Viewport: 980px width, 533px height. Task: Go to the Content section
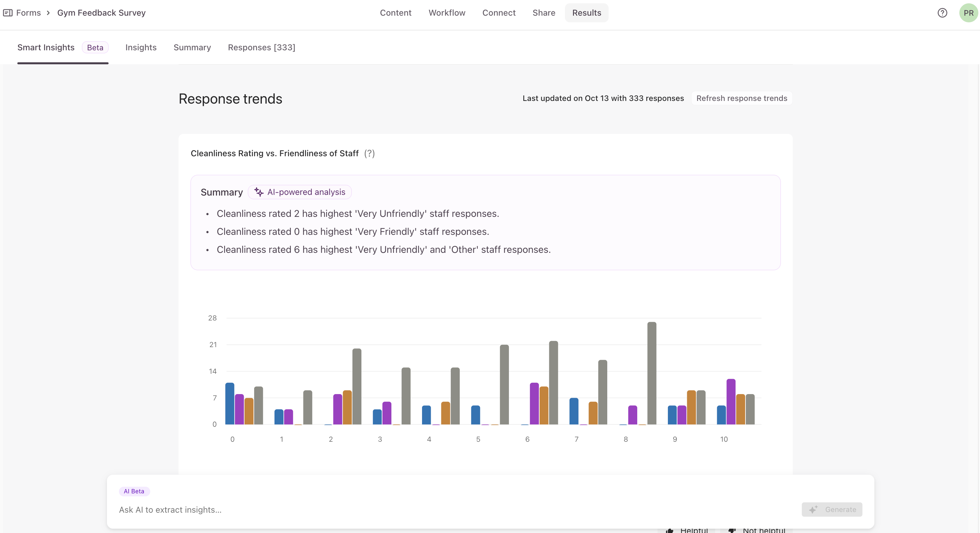[395, 13]
